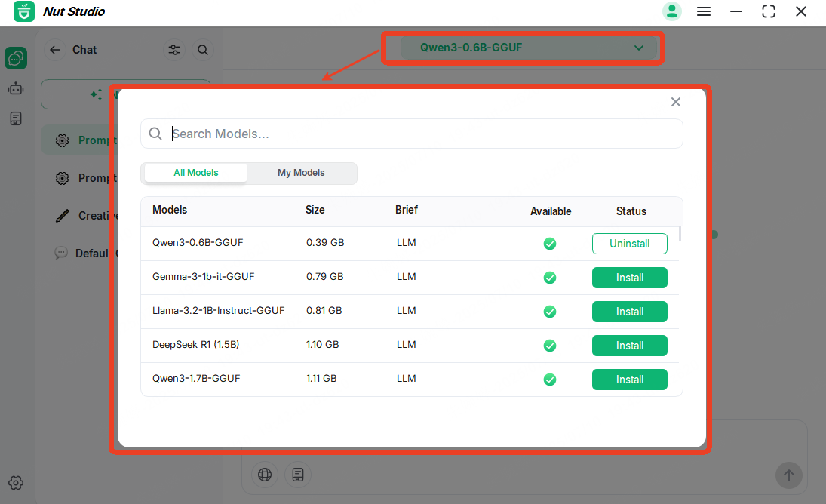Open the knowledge document icon in sidebar
Viewport: 826px width, 504px height.
click(16, 118)
